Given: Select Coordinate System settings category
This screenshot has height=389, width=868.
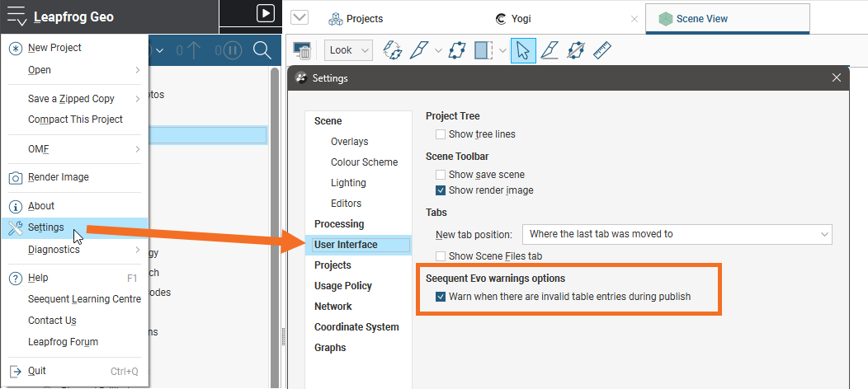Looking at the screenshot, I should pyautogui.click(x=356, y=327).
